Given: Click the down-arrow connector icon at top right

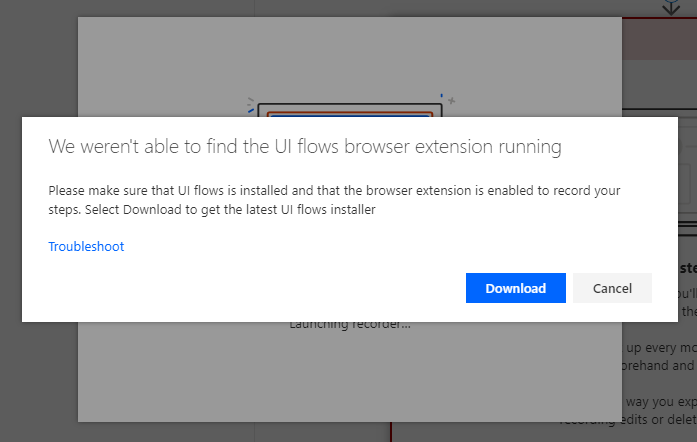Looking at the screenshot, I should [671, 8].
